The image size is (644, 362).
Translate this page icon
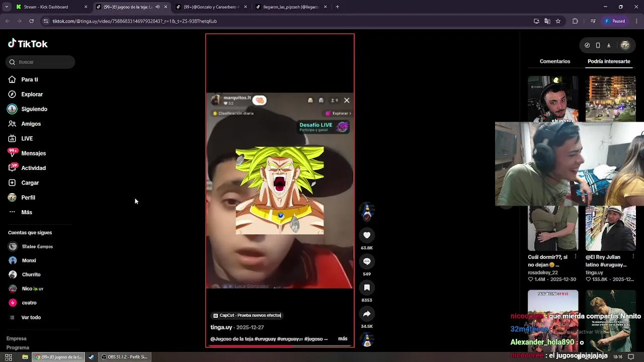click(x=547, y=21)
